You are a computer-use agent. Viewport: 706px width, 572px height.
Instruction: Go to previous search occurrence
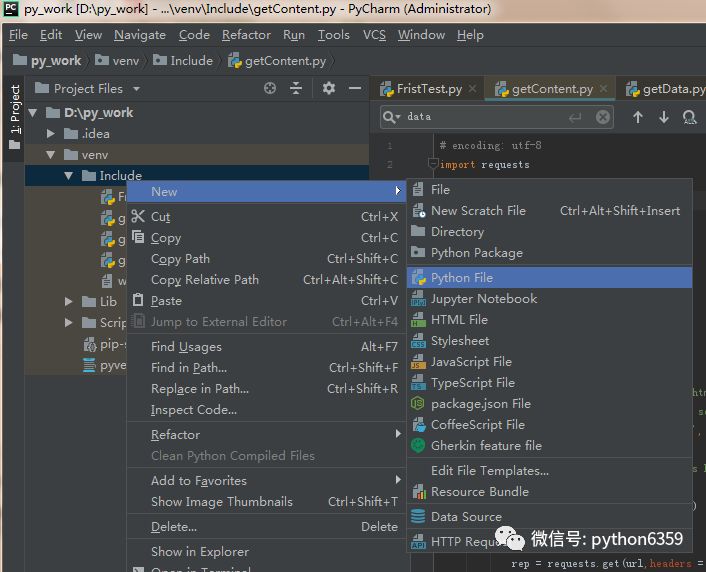click(638, 117)
